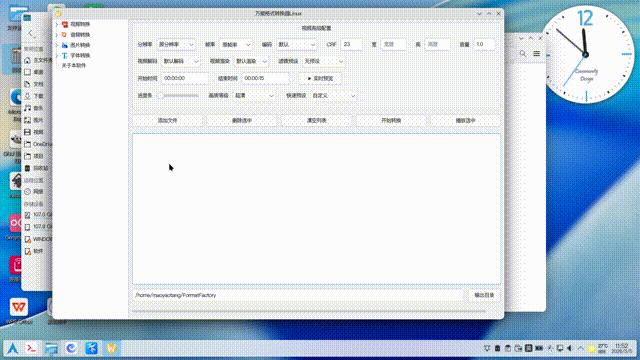The width and height of the screenshot is (640, 360).
Task: Click the volume speaker tray icon
Action: [570, 348]
